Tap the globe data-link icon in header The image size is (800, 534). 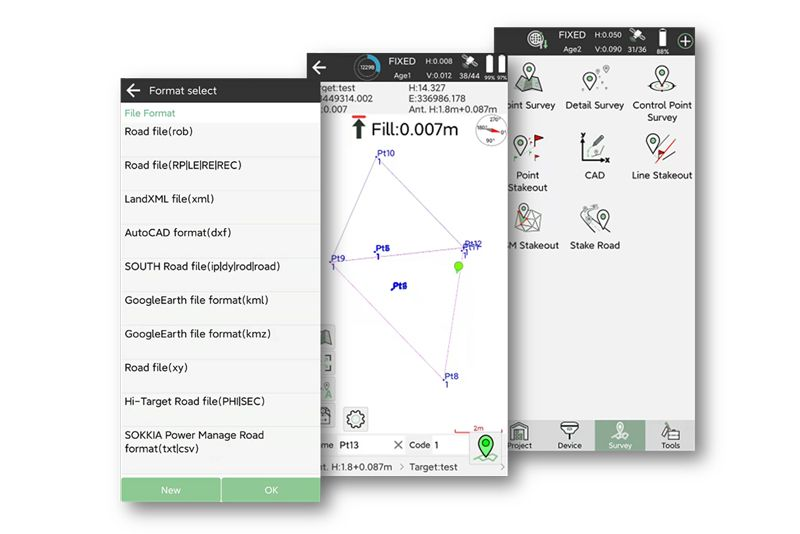[537, 40]
